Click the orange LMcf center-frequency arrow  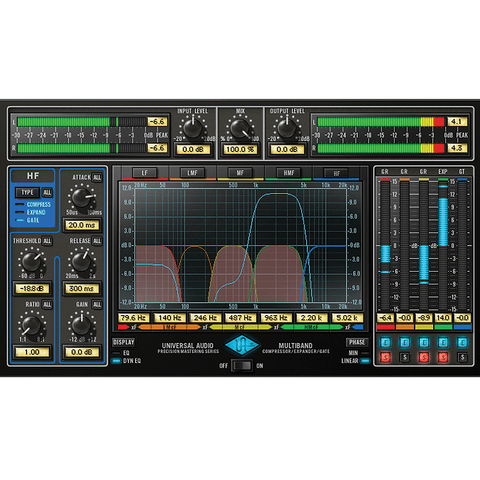169,327
